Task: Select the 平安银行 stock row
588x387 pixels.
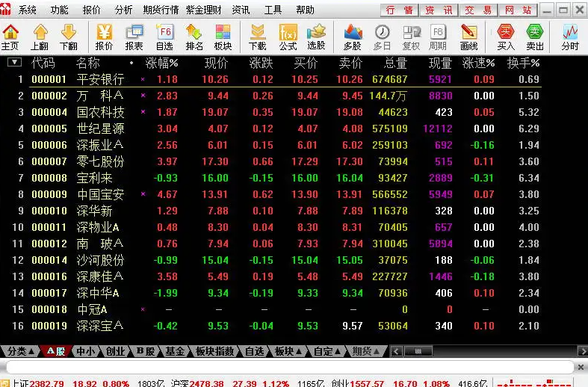Action: tap(100, 79)
